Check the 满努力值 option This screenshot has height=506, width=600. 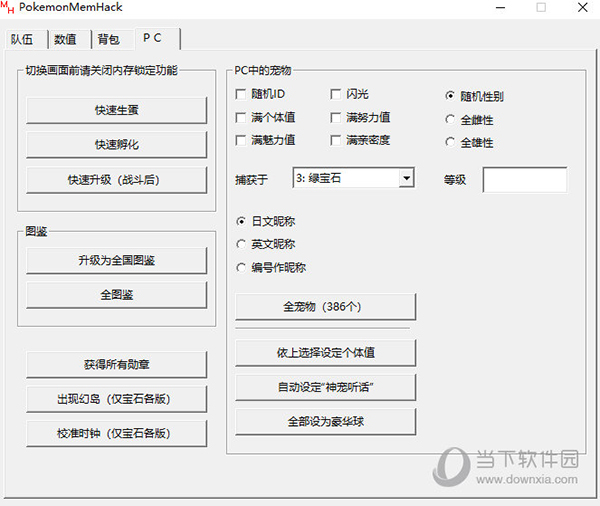[336, 118]
